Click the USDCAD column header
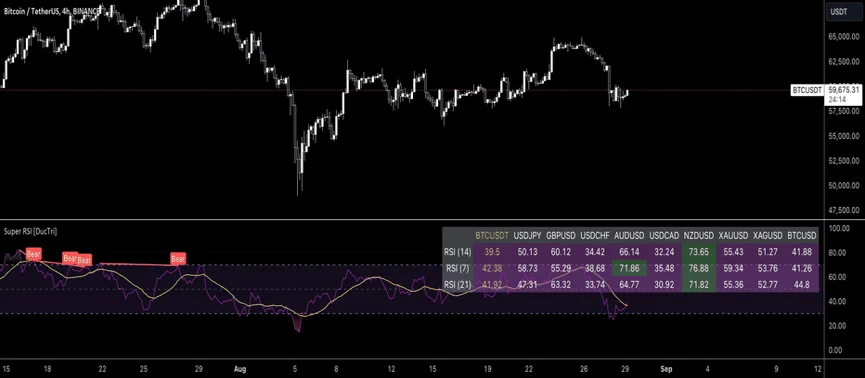 pyautogui.click(x=664, y=236)
